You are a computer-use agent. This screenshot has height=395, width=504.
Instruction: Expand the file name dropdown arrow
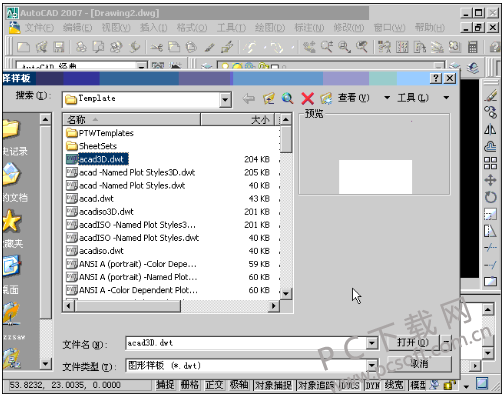point(372,343)
